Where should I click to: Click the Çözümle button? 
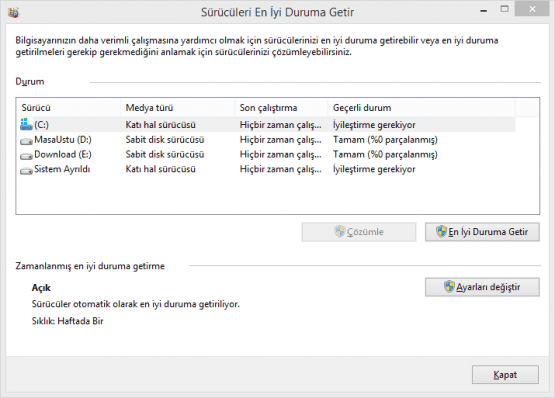(x=359, y=232)
